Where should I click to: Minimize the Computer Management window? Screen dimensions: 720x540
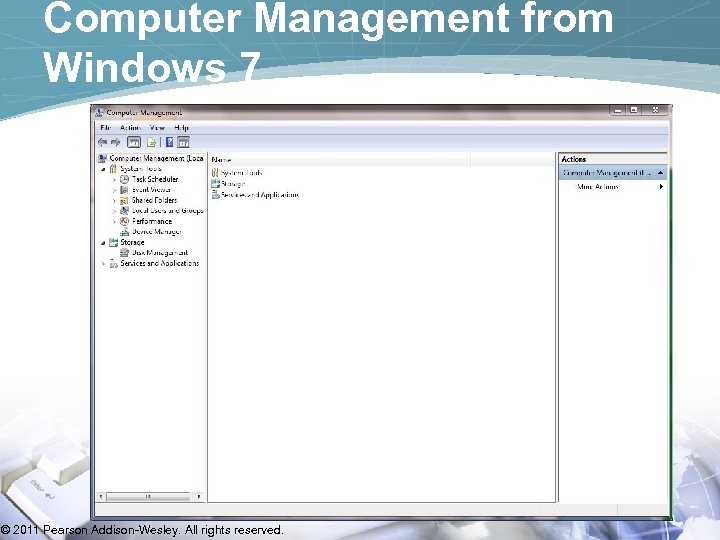(618, 110)
